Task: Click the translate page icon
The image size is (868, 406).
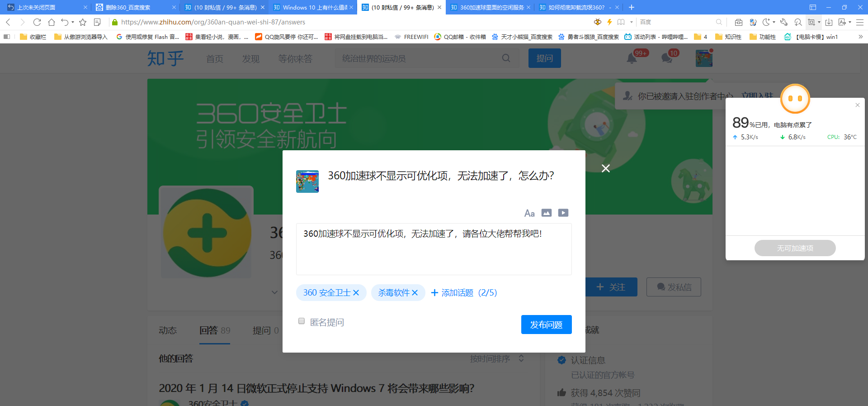Action: [x=842, y=22]
